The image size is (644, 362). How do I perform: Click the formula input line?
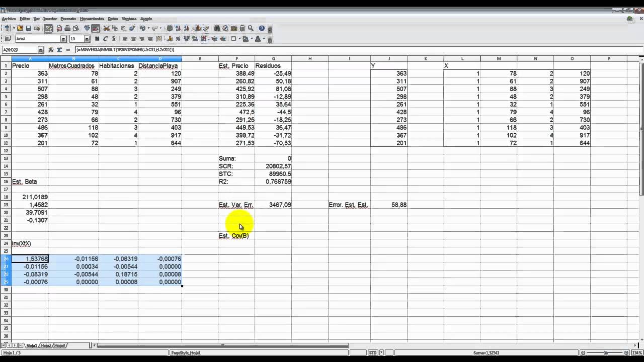point(358,50)
